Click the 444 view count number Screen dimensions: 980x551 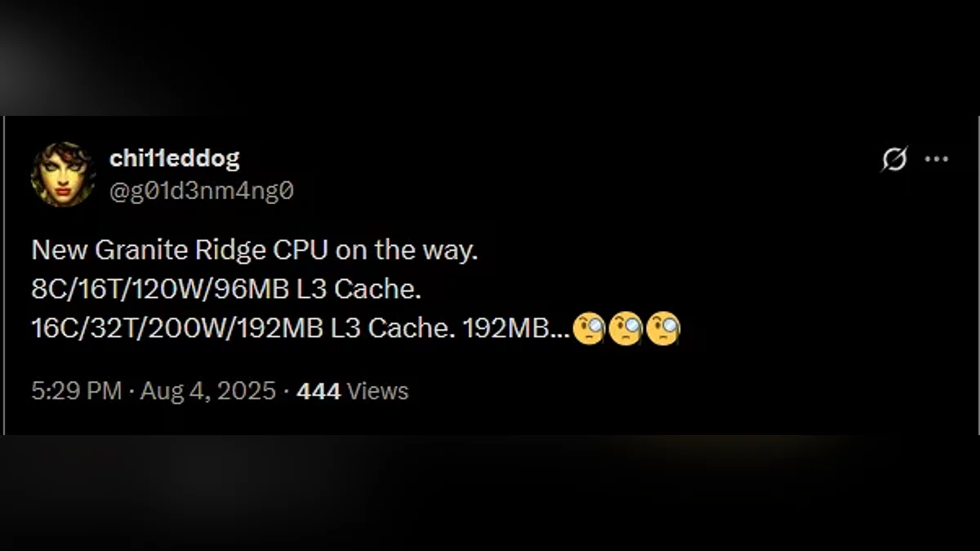(x=318, y=391)
